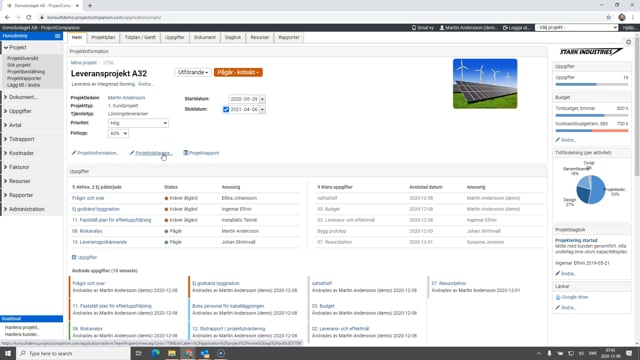Click the solar panel project thumbnail image
Image resolution: width=640 pixels, height=360 pixels.
pos(485,84)
